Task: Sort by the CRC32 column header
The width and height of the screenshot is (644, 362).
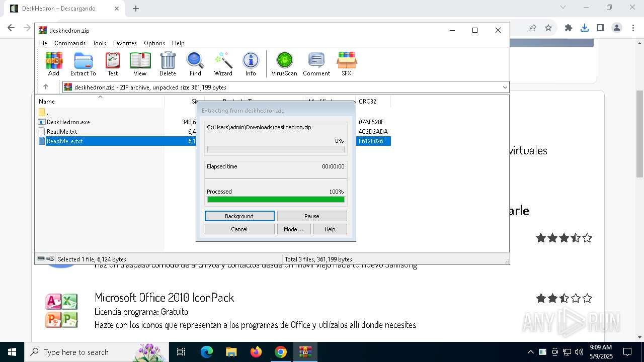Action: 373,102
